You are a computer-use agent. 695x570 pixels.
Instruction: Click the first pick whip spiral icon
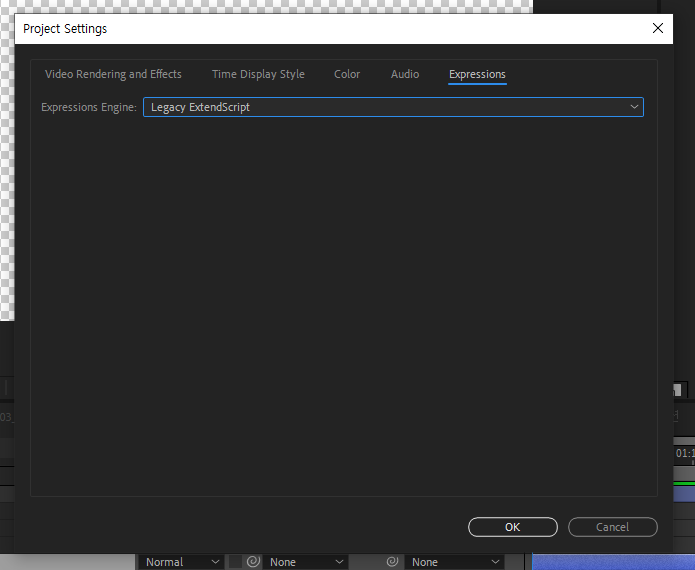point(253,562)
